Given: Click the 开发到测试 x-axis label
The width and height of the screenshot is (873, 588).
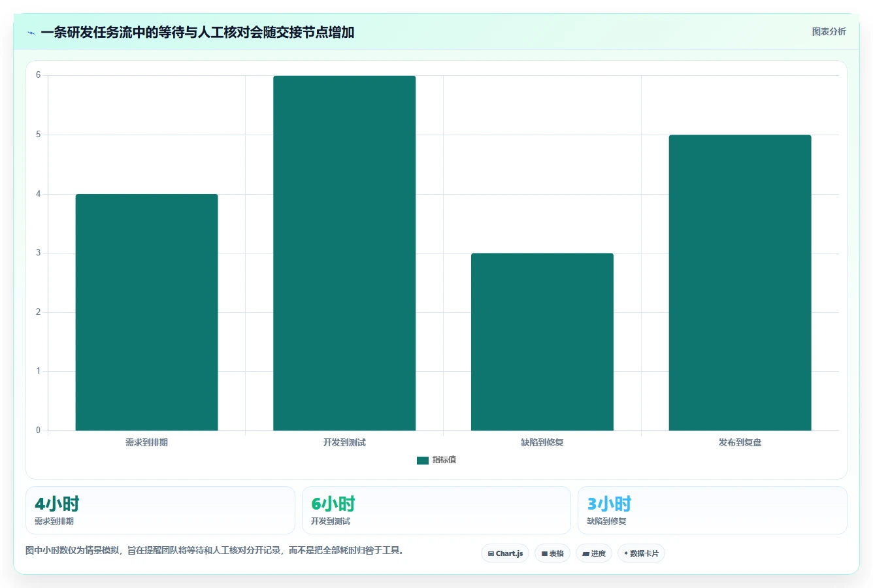Looking at the screenshot, I should click(x=344, y=442).
